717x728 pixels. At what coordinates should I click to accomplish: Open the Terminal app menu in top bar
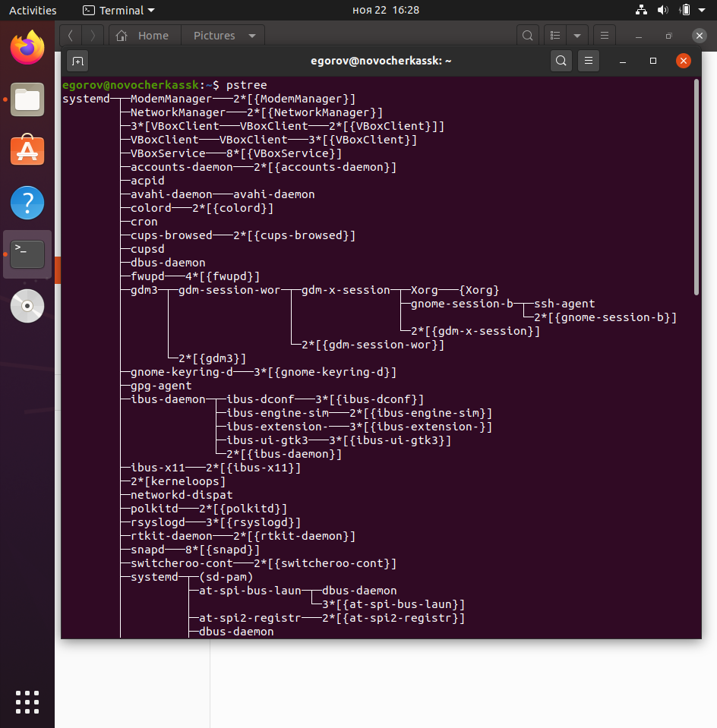click(x=118, y=10)
